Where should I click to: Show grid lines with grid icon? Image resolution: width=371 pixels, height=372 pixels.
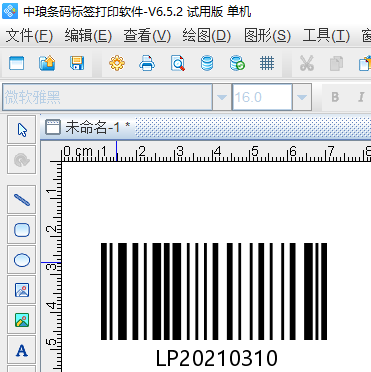[267, 63]
